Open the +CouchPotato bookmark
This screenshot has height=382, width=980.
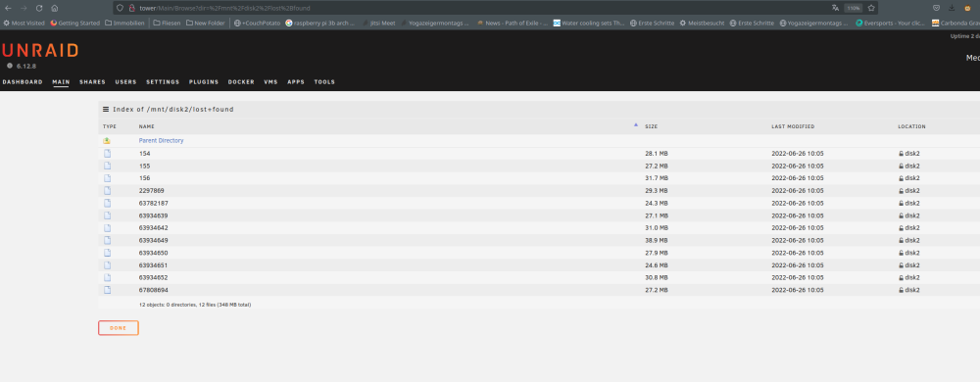click(x=257, y=24)
